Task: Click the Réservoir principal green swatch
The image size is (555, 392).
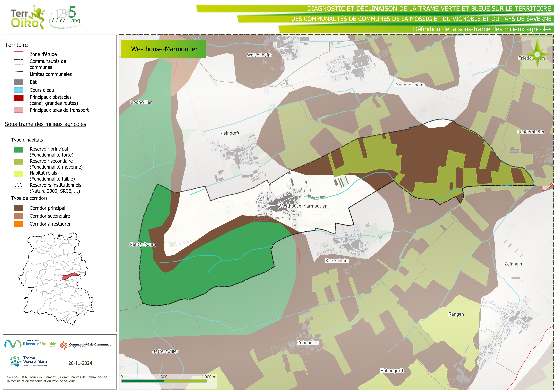Action: click(19, 150)
